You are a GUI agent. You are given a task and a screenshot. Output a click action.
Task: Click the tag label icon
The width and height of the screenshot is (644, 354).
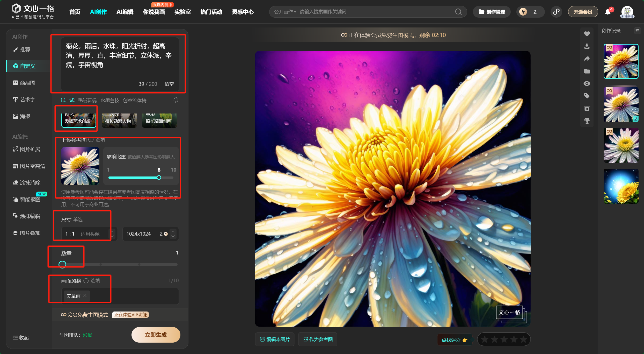[587, 96]
